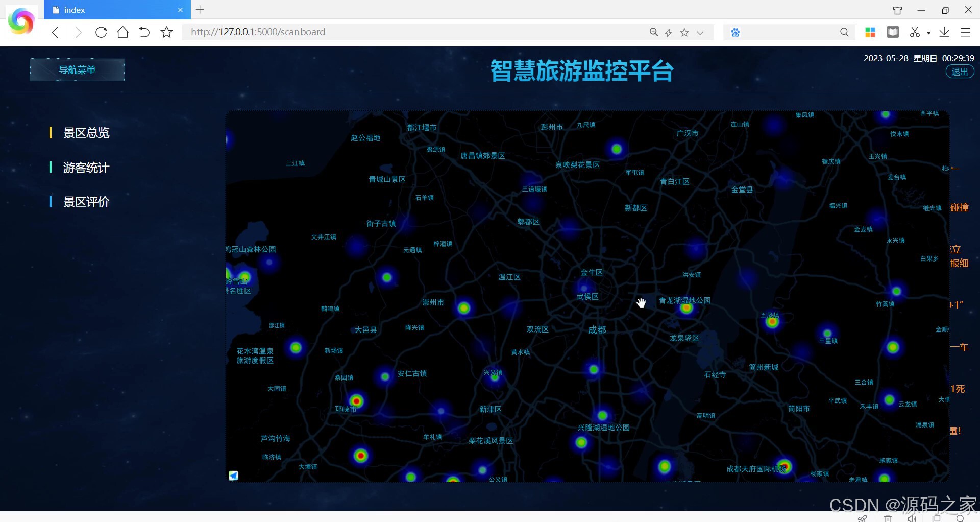
Task: Open a new tab with plus button
Action: point(200,9)
